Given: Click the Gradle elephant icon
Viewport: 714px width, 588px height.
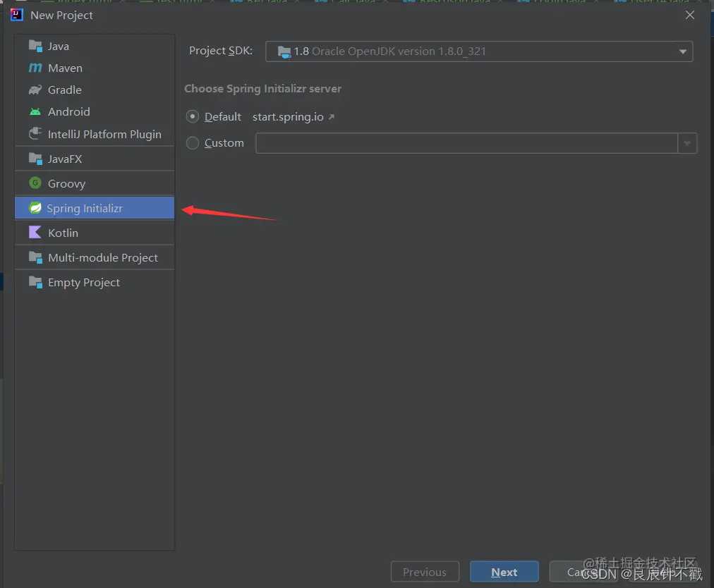Looking at the screenshot, I should coord(35,90).
